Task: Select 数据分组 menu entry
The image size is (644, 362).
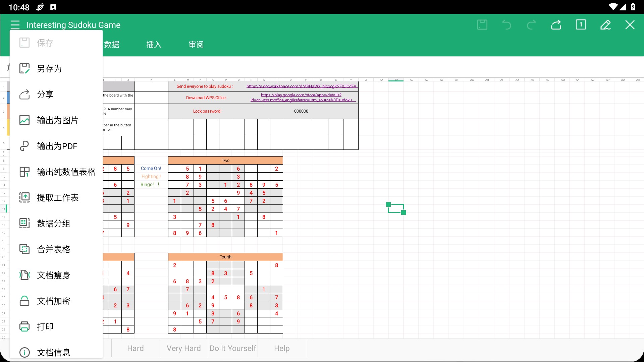Action: [56, 224]
